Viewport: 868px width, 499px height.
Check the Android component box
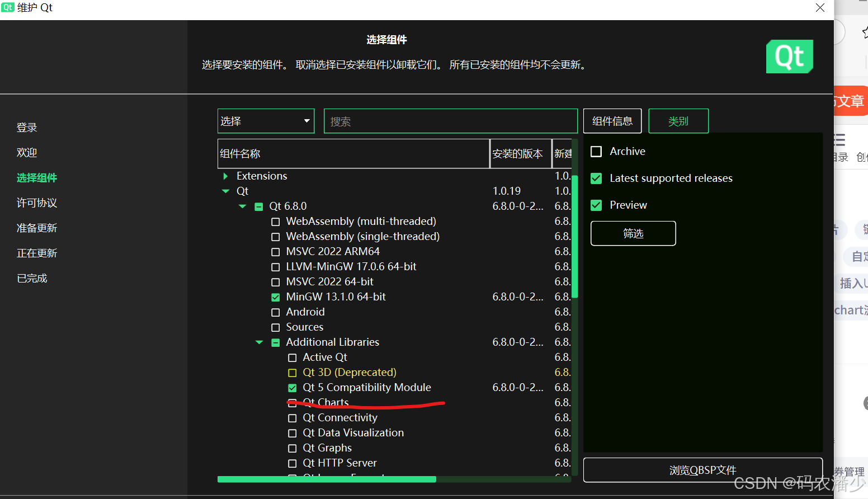275,313
